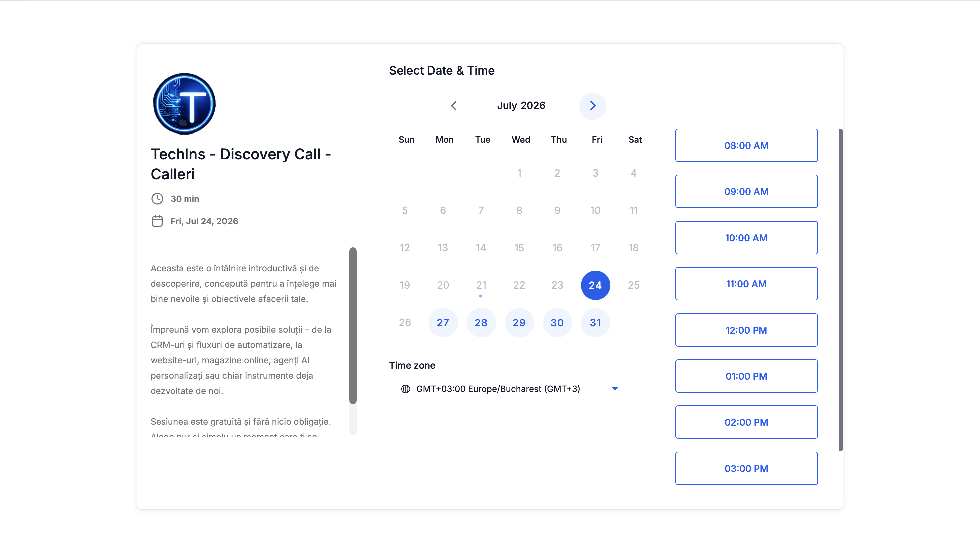Choose the 01:00 PM time slot
Screen dimensions: 980x556
pos(746,376)
